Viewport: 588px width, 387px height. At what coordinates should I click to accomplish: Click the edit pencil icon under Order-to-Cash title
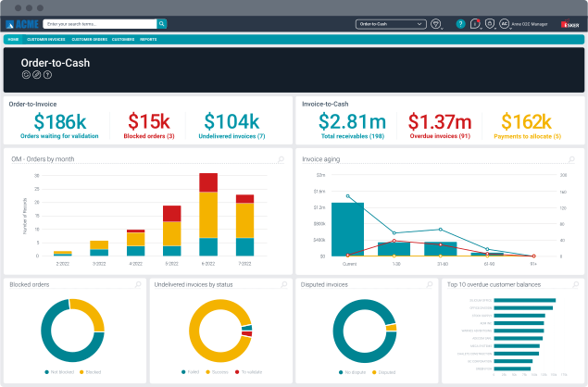coord(36,74)
